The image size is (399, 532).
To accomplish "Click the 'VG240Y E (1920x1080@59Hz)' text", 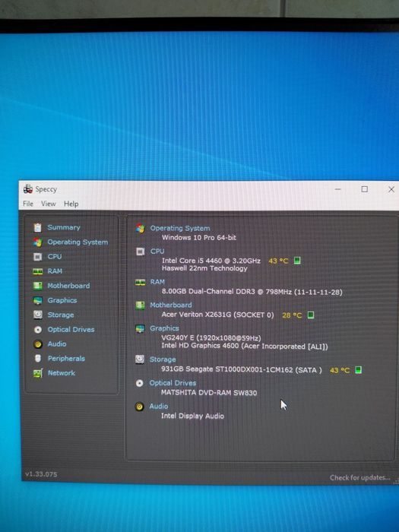I will (211, 338).
